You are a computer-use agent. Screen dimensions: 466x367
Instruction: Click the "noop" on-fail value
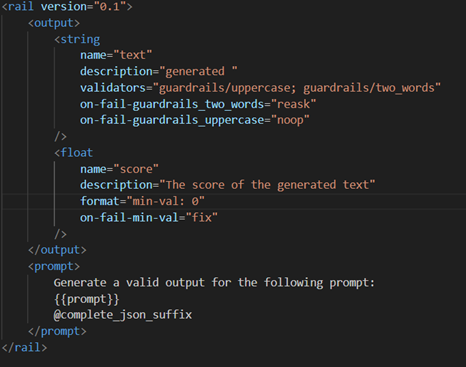[x=290, y=120]
